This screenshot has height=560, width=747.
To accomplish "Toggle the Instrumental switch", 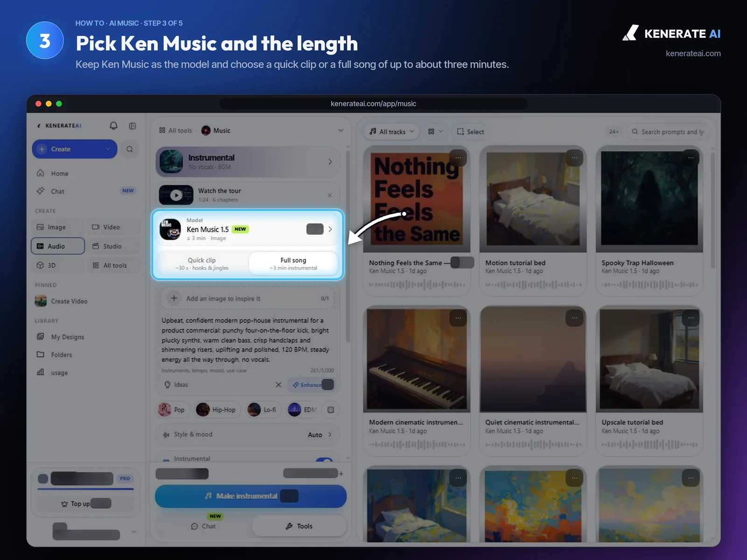I will coord(324,460).
